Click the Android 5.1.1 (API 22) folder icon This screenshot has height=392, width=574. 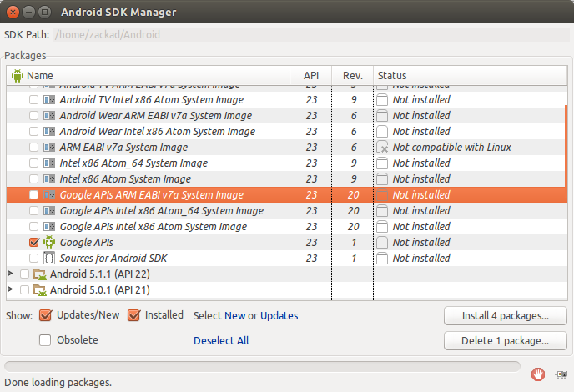(x=39, y=274)
